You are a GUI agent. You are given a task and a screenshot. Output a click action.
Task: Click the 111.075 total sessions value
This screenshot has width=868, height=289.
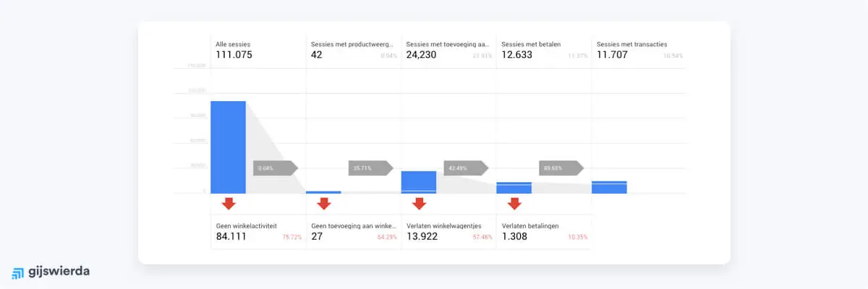234,55
